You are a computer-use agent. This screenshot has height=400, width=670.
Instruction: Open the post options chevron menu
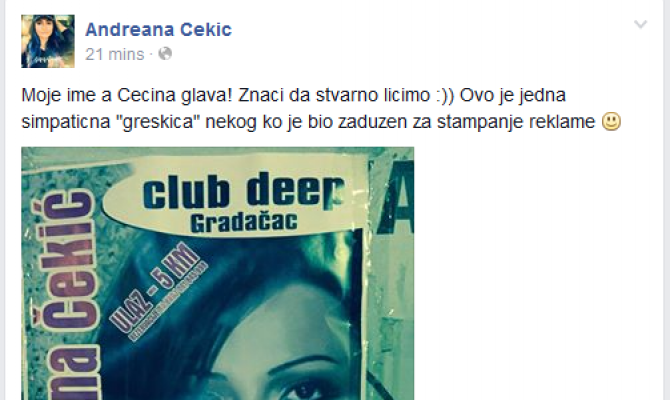tap(640, 24)
